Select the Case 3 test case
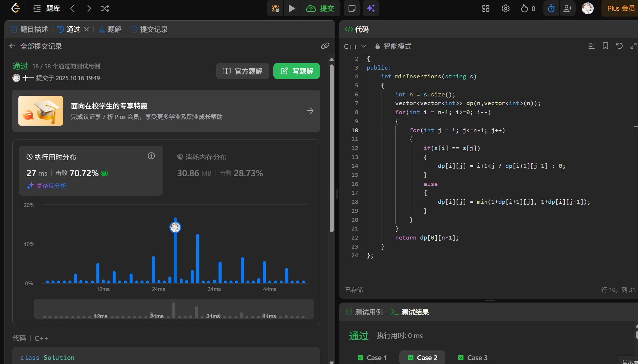 pos(473,358)
